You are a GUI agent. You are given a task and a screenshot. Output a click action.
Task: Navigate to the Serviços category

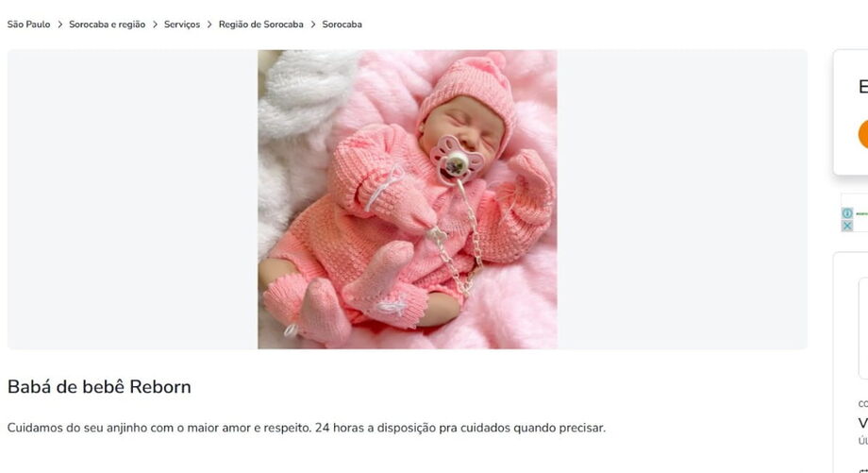tap(182, 25)
